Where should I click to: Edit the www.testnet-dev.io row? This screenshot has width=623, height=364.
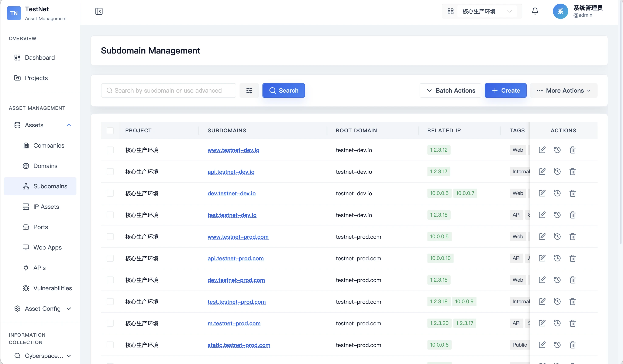coord(542,150)
